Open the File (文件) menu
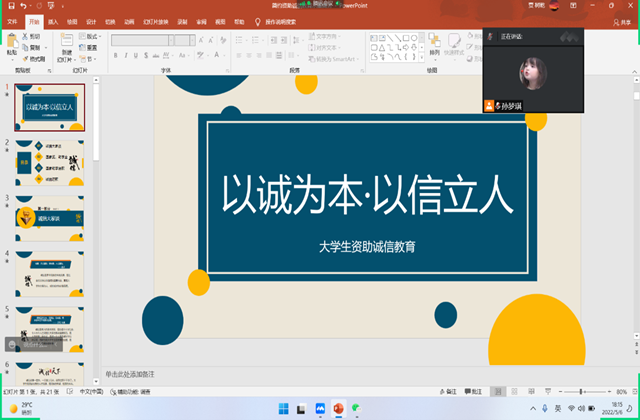 point(13,20)
